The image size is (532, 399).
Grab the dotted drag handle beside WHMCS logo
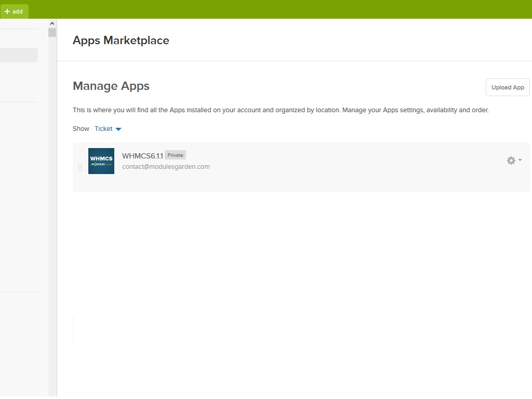[80, 167]
